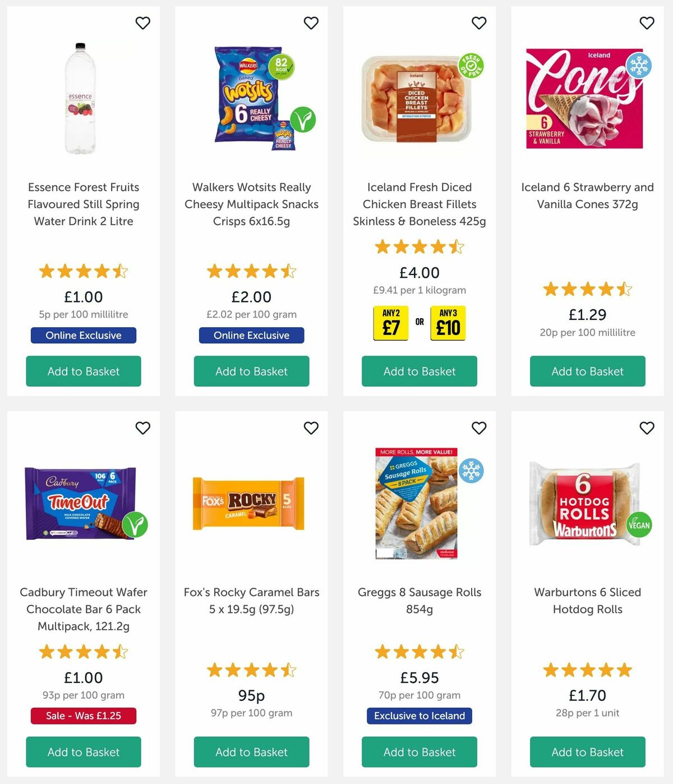This screenshot has height=784, width=673.
Task: Open star ratings for Warburtons Hotdog Rolls
Action: (587, 670)
